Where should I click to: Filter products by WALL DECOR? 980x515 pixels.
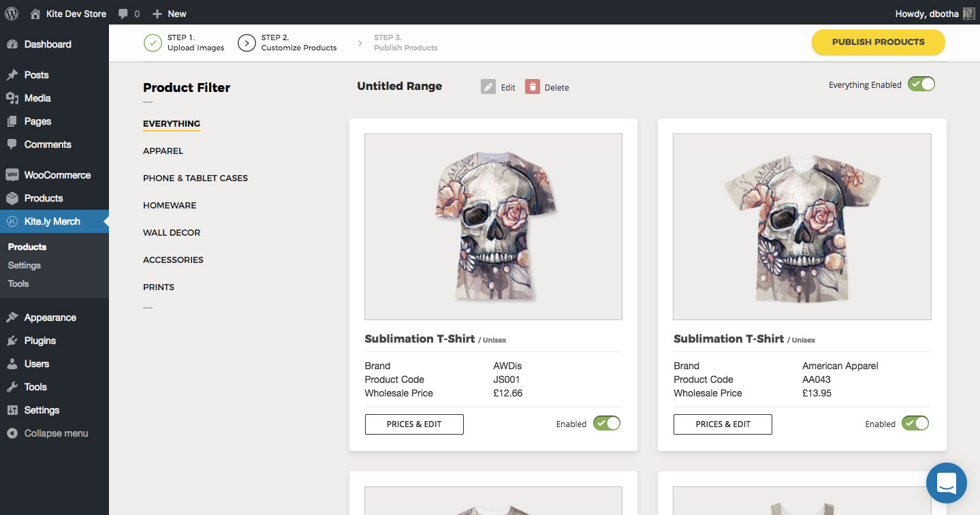tap(172, 232)
